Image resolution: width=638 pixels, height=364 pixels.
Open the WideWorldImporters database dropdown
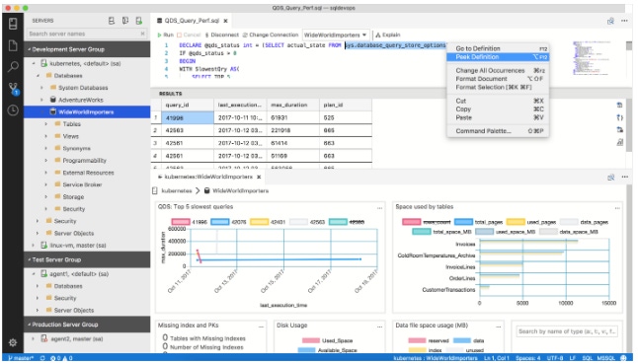tap(336, 35)
